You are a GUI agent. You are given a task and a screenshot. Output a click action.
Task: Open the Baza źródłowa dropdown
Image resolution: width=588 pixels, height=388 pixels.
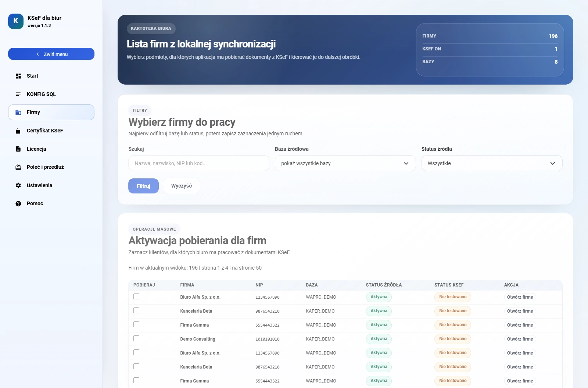click(345, 163)
